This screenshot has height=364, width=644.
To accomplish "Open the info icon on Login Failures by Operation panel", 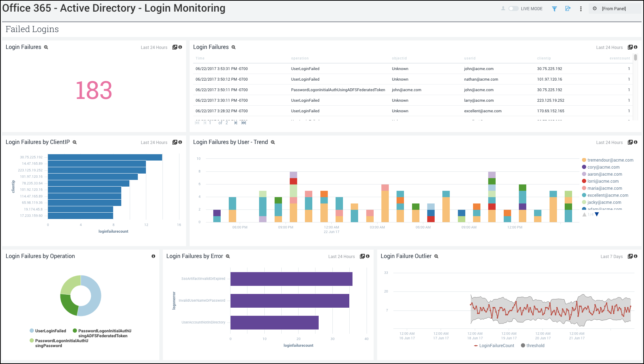I will pyautogui.click(x=153, y=256).
